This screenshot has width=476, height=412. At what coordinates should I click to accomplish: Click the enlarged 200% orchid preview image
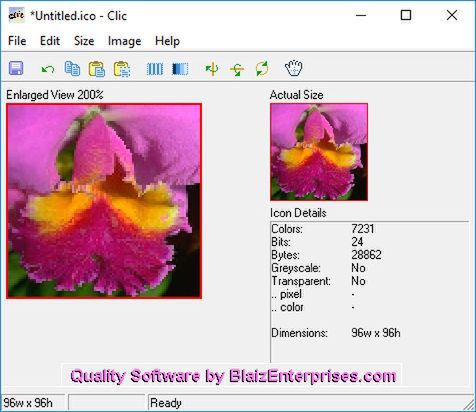pos(104,201)
